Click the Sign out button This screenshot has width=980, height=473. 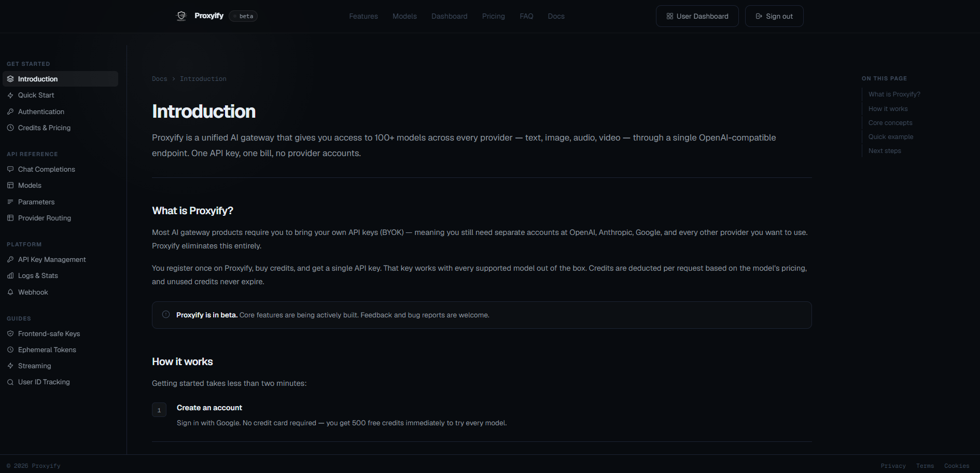[x=774, y=16]
